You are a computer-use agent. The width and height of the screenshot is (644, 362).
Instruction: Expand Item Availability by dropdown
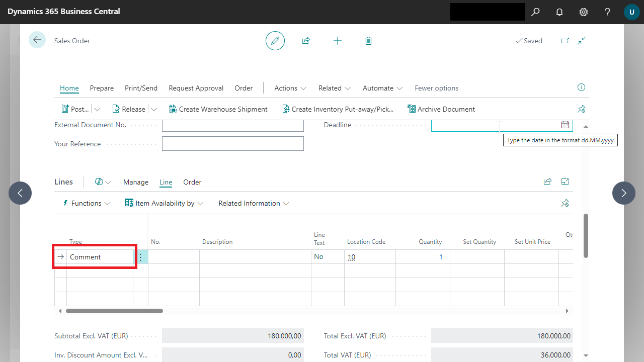click(165, 203)
